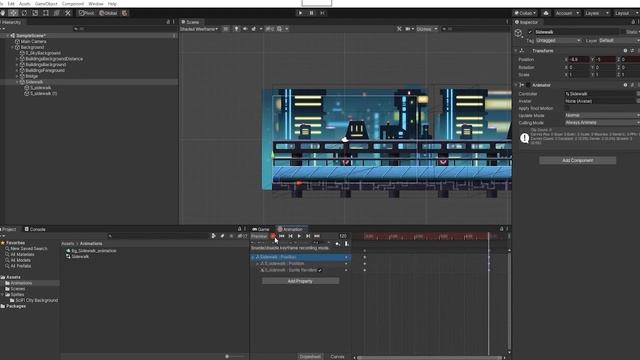Collapse the Transform component foldout

pos(516,51)
